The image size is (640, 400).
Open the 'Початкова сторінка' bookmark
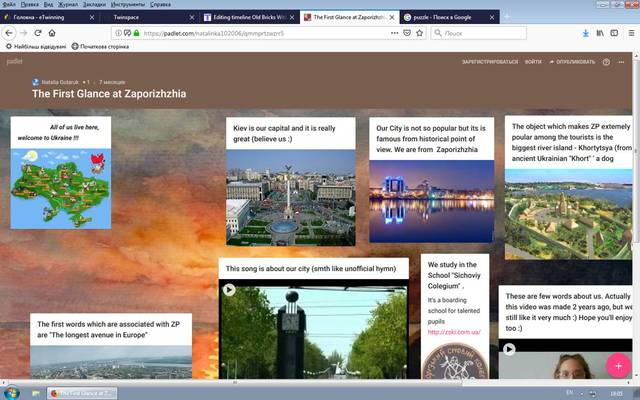[100, 47]
